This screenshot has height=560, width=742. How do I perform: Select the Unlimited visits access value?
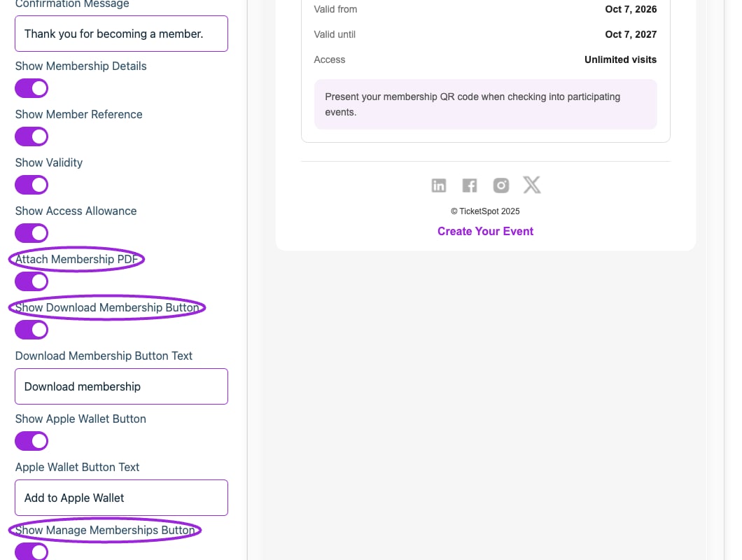620,59
